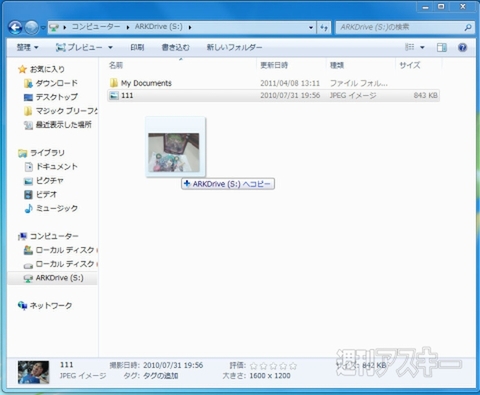The width and height of the screenshot is (480, 395).
Task: Change the view with the view icon
Action: (x=410, y=47)
